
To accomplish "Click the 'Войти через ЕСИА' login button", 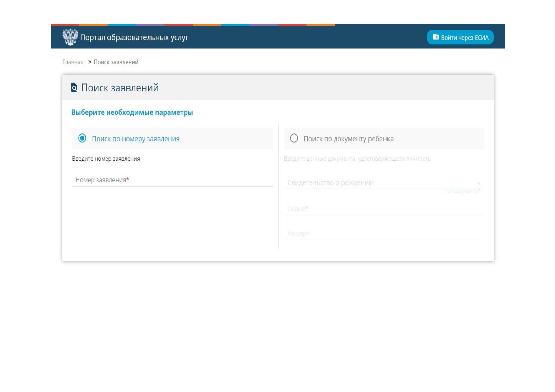I will (460, 37).
